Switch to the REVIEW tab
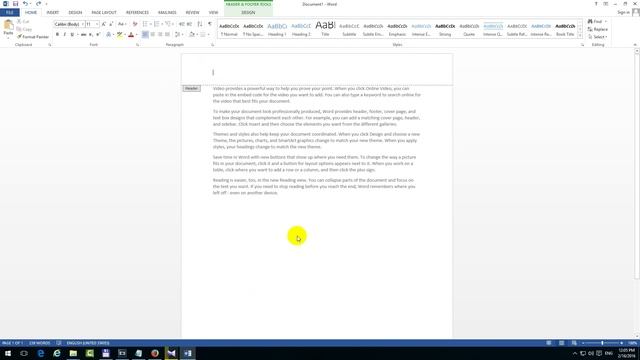 click(x=192, y=12)
